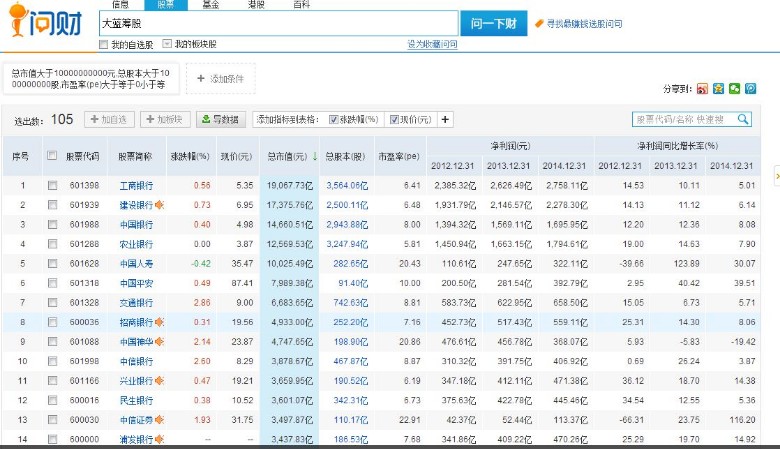The image size is (780, 449).
Task: Switch to 股票 tab
Action: pos(166,4)
